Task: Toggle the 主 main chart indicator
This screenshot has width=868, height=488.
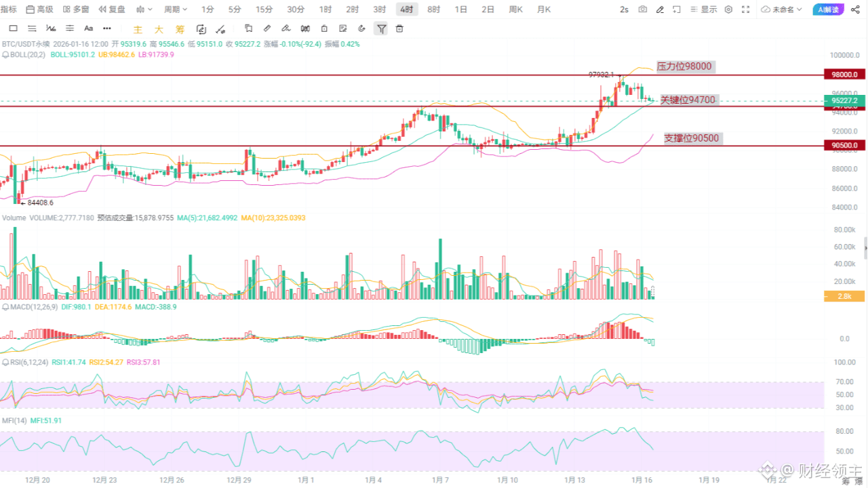Action: [138, 29]
